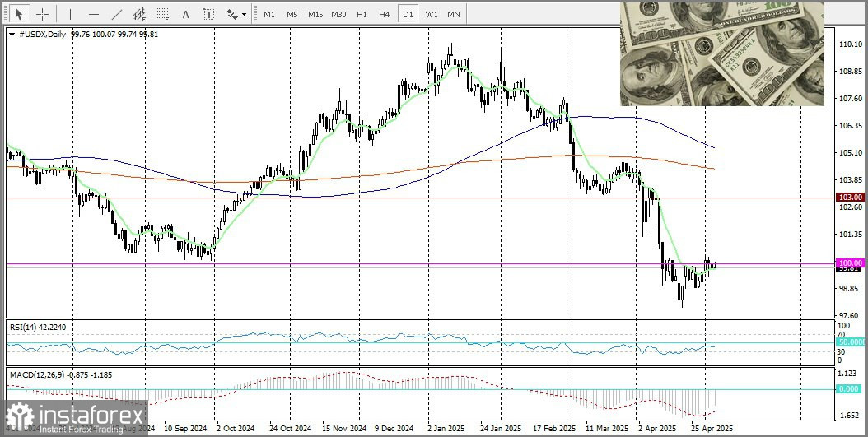Click the RSI(14) 42.2240 indicator label
868x437 pixels.
tap(38, 327)
